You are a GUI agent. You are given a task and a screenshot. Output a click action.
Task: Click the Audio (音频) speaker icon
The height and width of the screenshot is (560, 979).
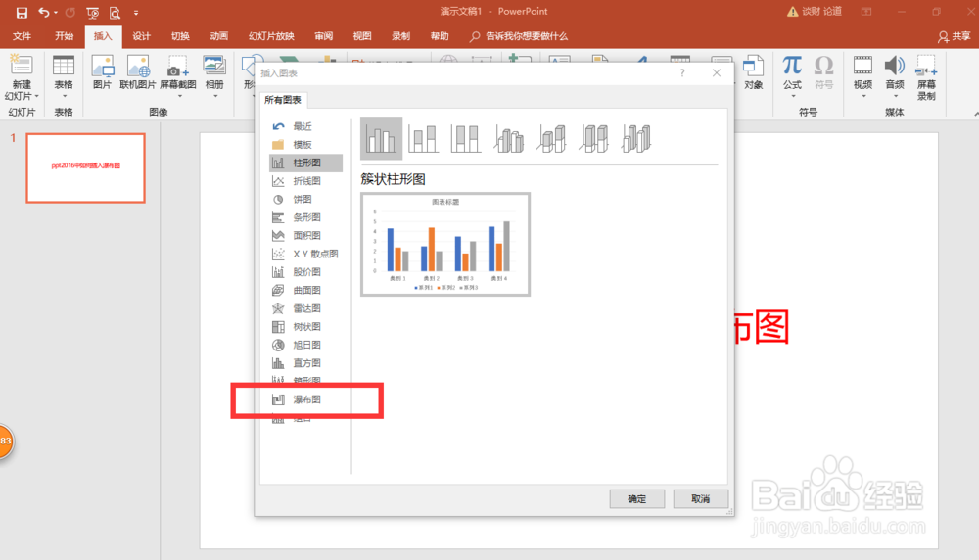[895, 66]
